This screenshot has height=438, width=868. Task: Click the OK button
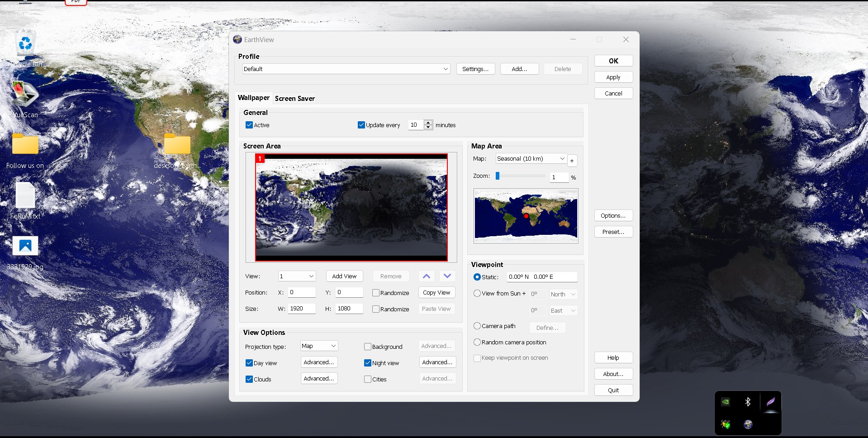[613, 61]
